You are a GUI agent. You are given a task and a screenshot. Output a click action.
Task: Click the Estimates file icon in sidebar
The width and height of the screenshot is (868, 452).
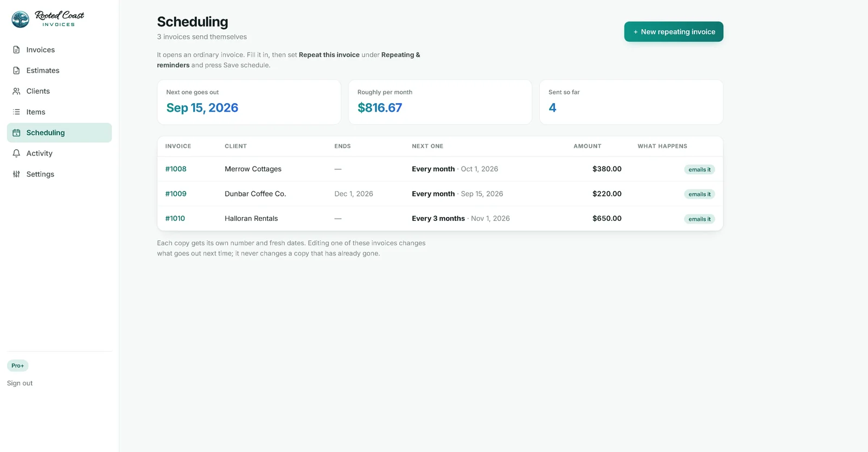point(16,71)
